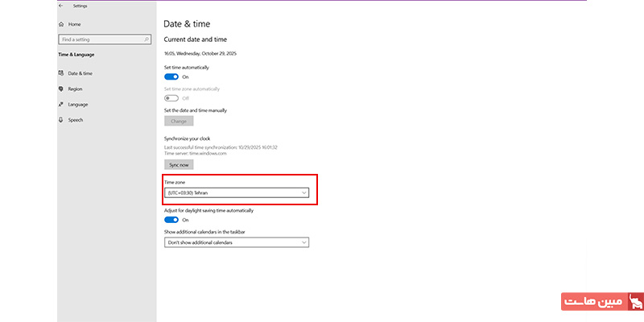644x322 pixels.
Task: Turn off Adjust for daylight saving time
Action: point(171,220)
